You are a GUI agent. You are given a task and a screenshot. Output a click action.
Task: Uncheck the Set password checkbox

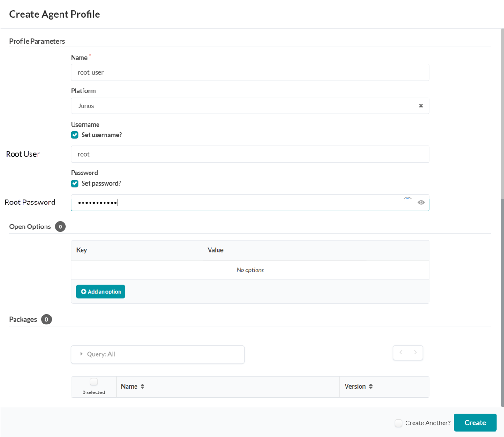tap(75, 183)
